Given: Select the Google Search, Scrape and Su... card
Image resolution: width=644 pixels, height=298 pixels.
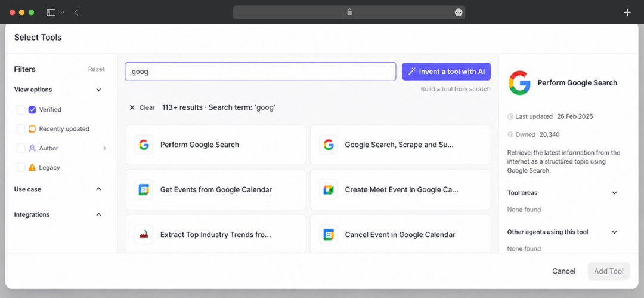Looking at the screenshot, I should point(401,145).
